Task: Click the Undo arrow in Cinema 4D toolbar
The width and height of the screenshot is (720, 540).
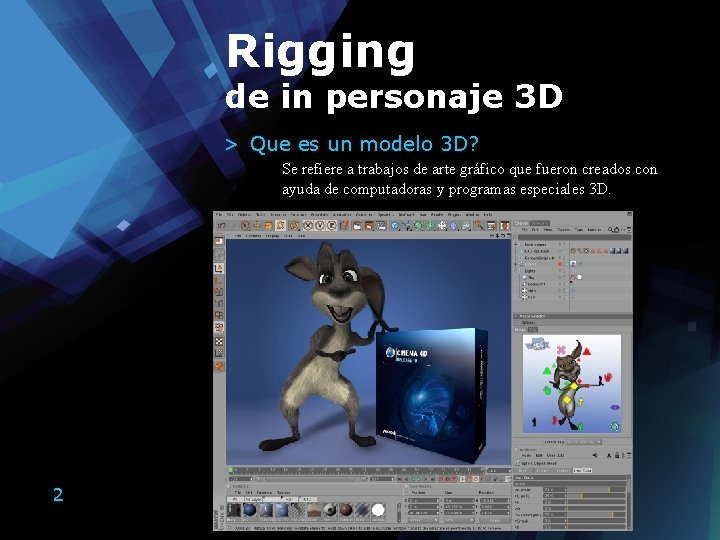Action: pyautogui.click(x=221, y=225)
